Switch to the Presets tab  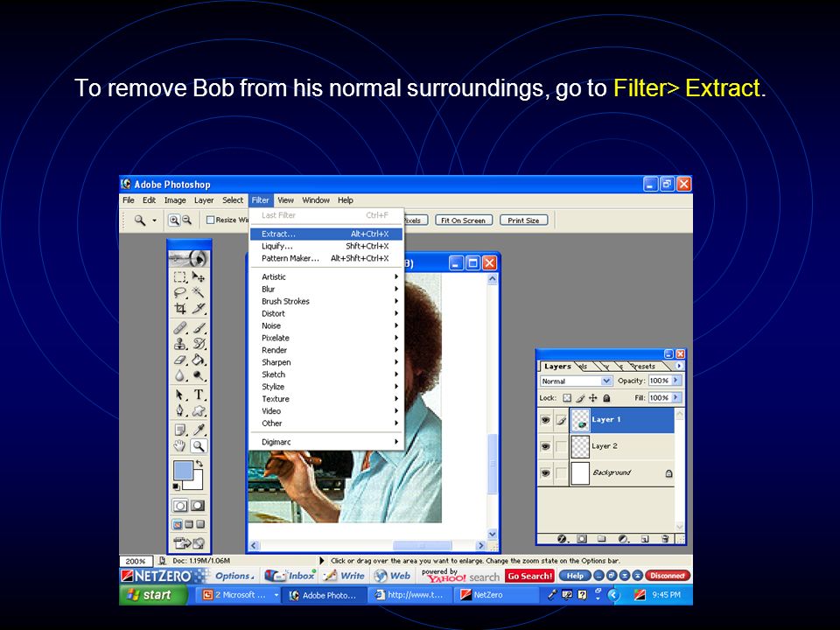pos(643,367)
